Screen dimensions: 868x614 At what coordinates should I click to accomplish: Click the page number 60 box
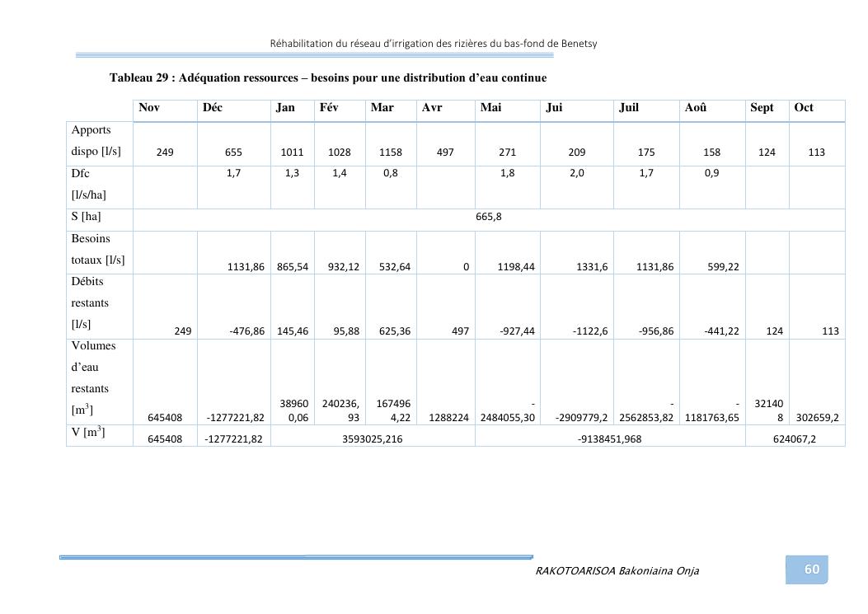811,569
